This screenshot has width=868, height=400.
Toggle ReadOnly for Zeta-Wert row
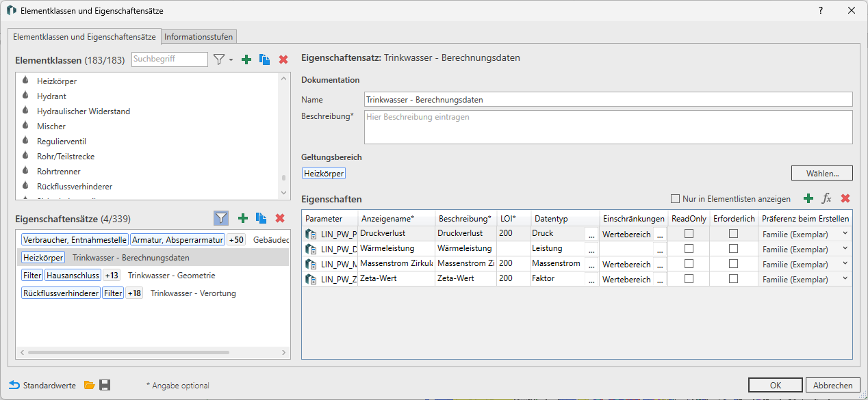click(x=689, y=279)
